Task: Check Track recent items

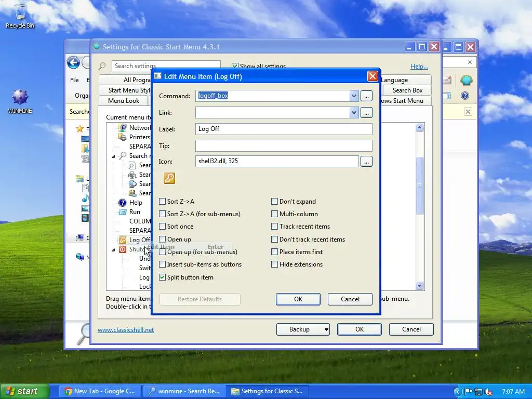Action: tap(274, 227)
